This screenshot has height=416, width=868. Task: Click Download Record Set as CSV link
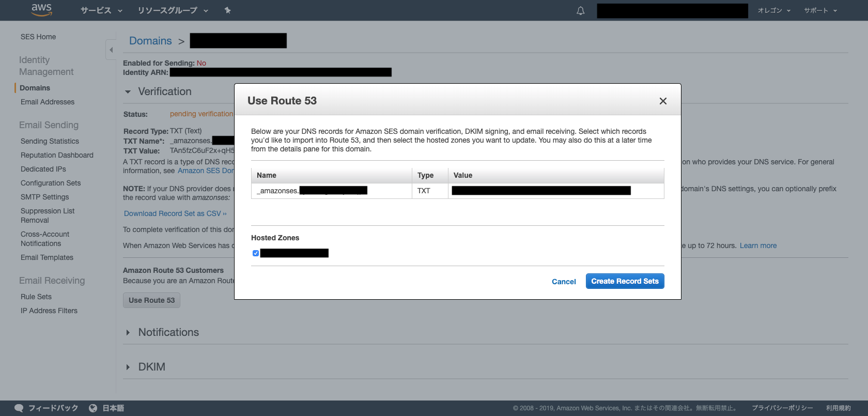pyautogui.click(x=175, y=213)
